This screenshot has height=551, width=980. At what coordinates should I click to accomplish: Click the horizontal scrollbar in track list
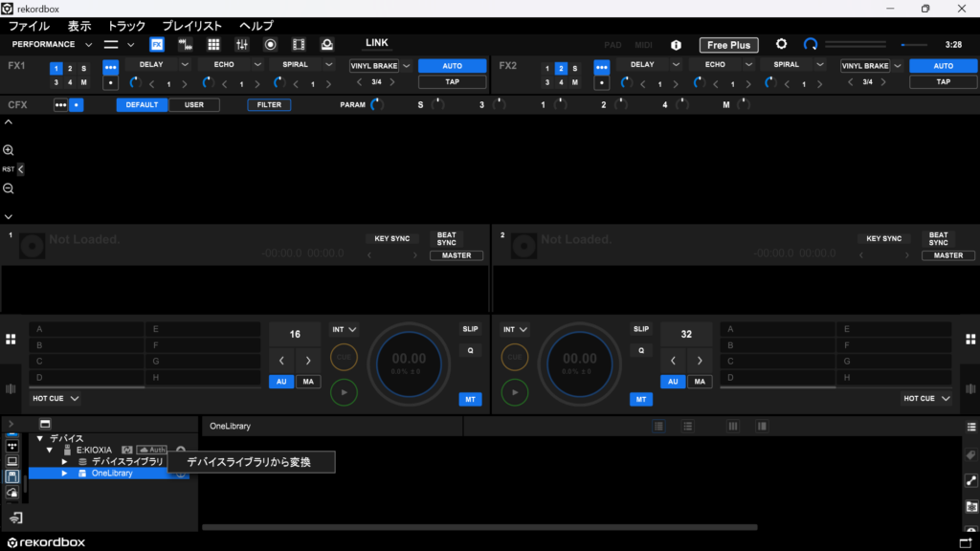point(479,527)
